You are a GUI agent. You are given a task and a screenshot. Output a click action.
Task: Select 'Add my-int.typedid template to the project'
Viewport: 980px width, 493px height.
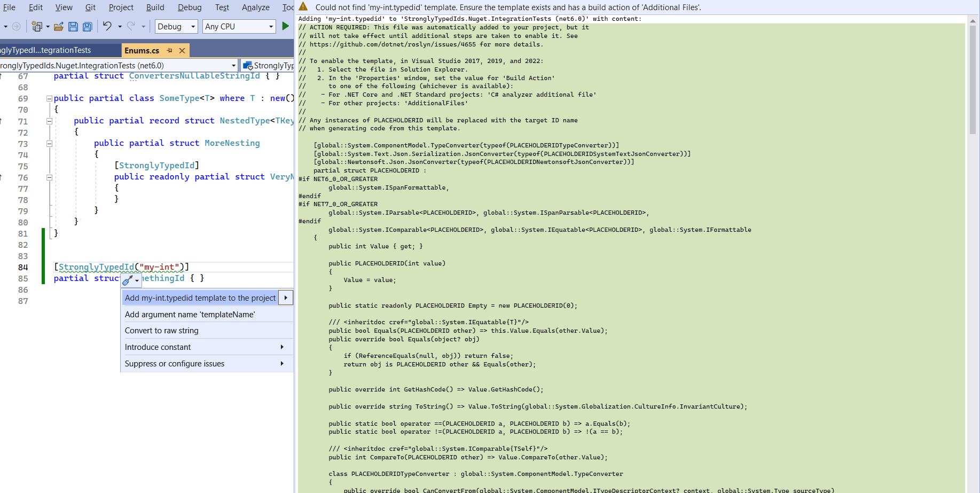[200, 298]
